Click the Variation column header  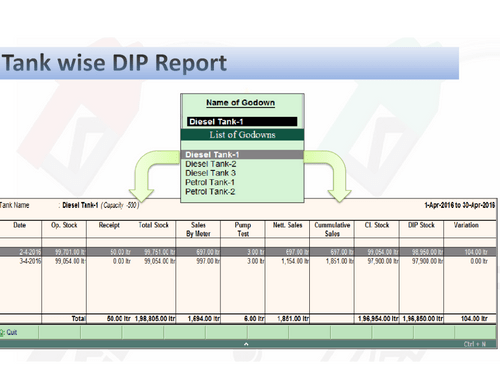pos(466,225)
